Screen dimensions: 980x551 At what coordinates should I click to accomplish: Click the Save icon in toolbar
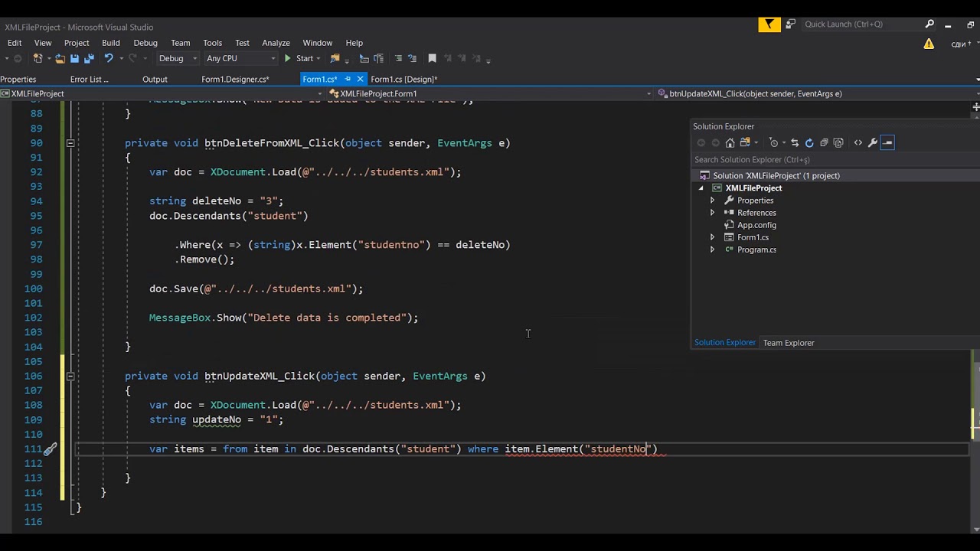click(x=74, y=58)
